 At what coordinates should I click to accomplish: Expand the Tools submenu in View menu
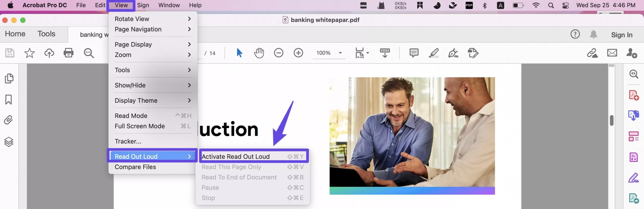153,70
